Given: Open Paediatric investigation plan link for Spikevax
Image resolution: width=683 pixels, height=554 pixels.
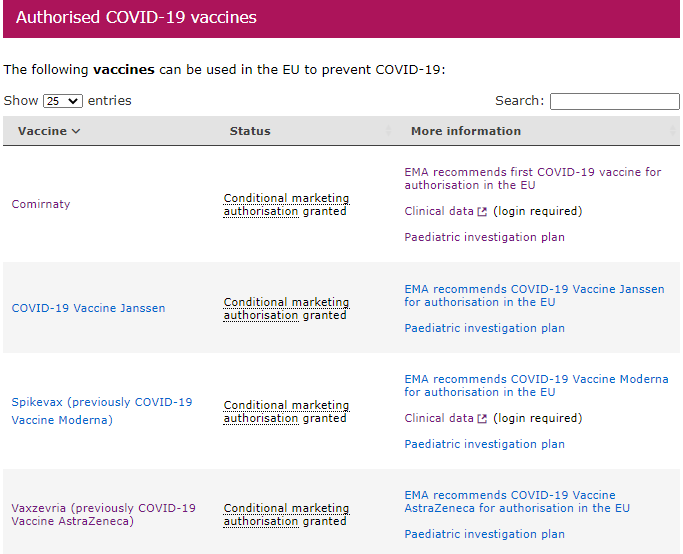Looking at the screenshot, I should pyautogui.click(x=484, y=444).
